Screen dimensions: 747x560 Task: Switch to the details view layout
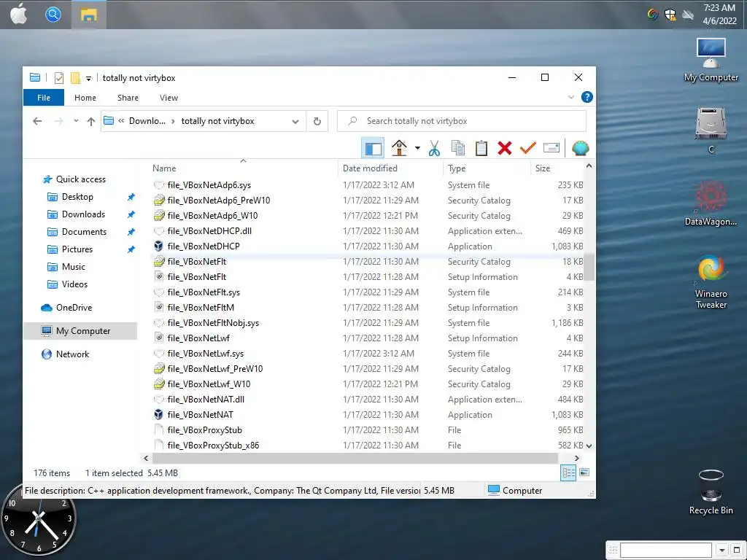(568, 472)
